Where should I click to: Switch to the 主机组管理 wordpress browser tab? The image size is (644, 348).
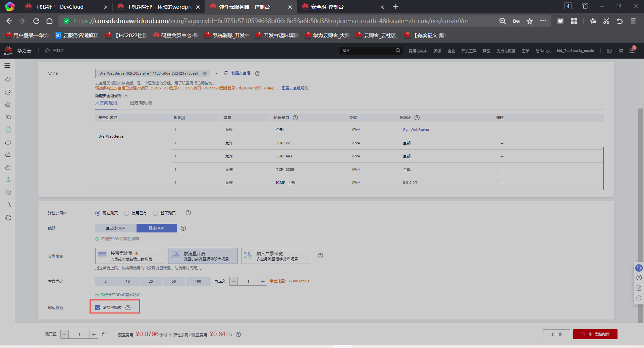158,7
